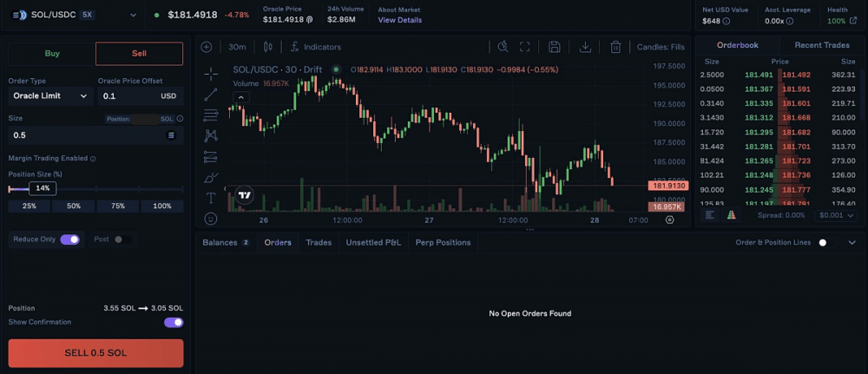Click the Acct. Leverage info icon
The height and width of the screenshot is (374, 868).
pos(790,21)
